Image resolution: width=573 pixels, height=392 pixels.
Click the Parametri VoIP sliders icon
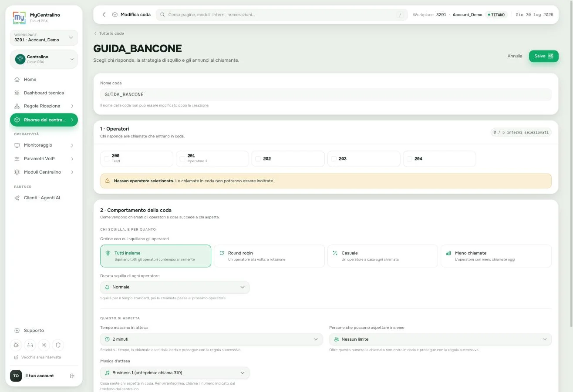pos(17,159)
